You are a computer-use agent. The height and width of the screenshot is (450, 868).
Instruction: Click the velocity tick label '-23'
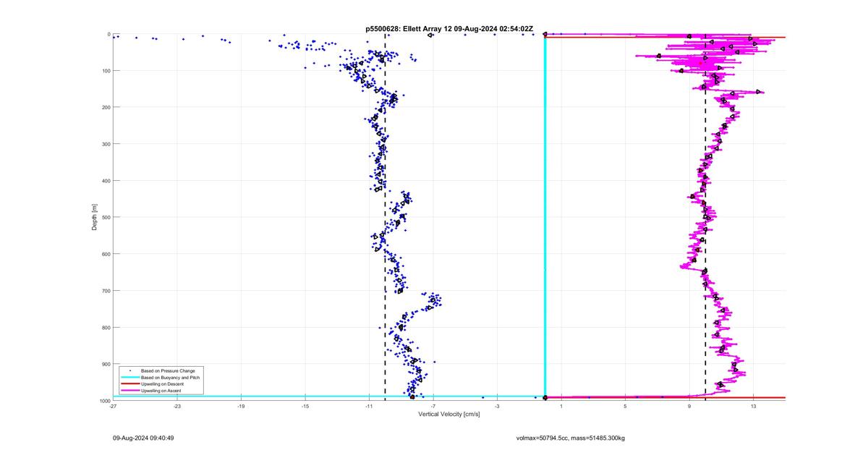(x=177, y=407)
